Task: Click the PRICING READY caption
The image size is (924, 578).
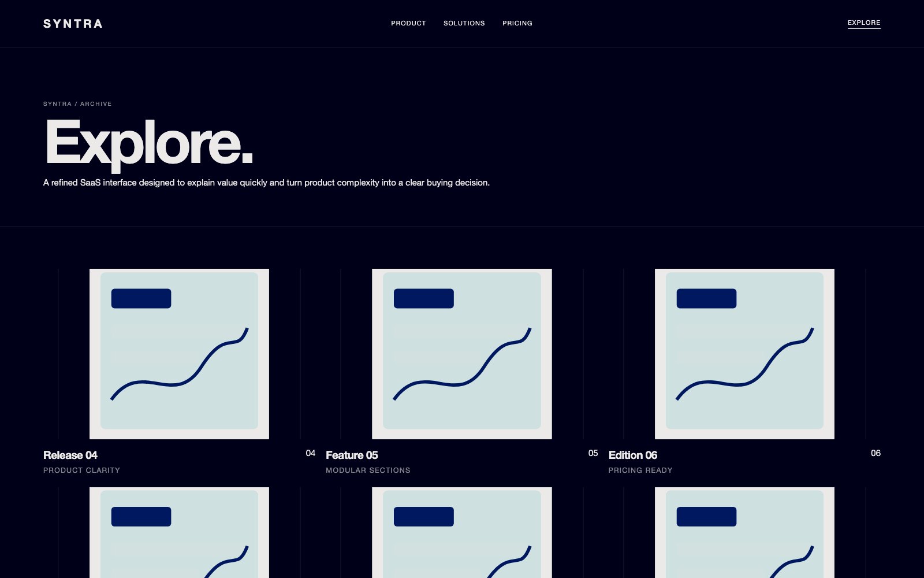Action: click(x=640, y=470)
